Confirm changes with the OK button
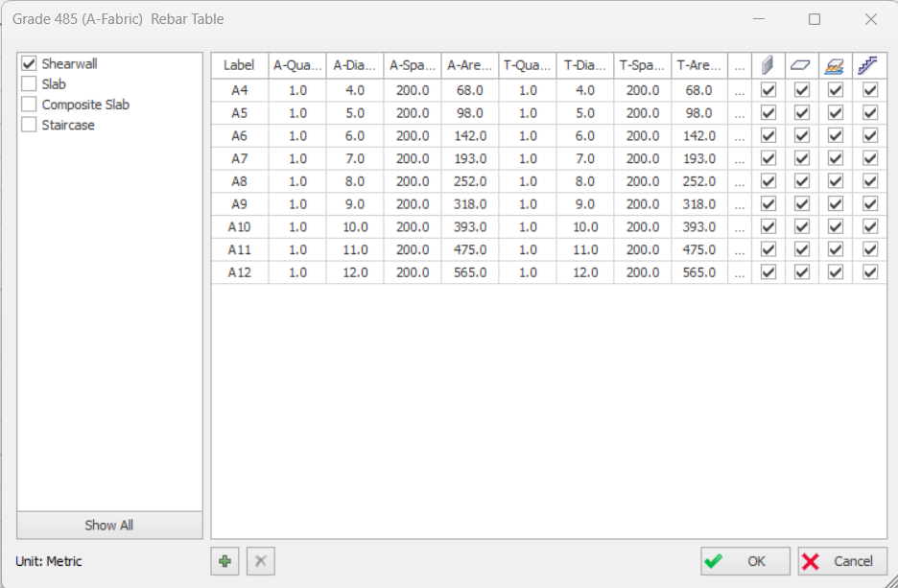 tap(745, 561)
